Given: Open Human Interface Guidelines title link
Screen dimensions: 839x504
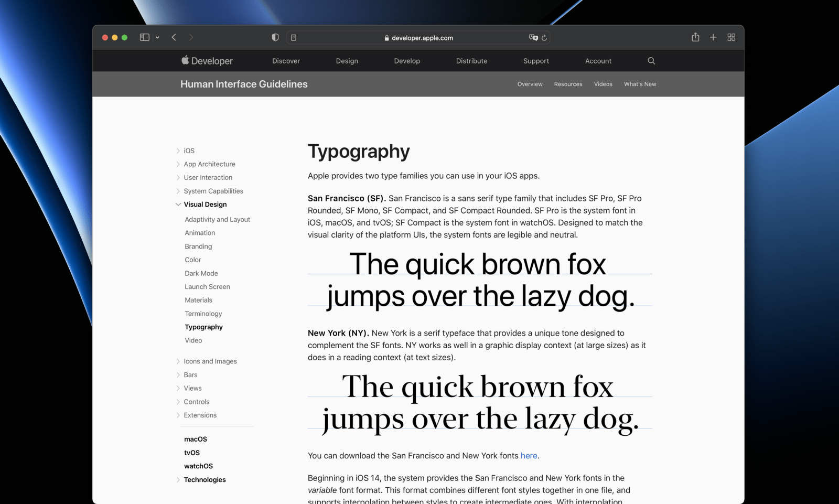Looking at the screenshot, I should pos(244,84).
